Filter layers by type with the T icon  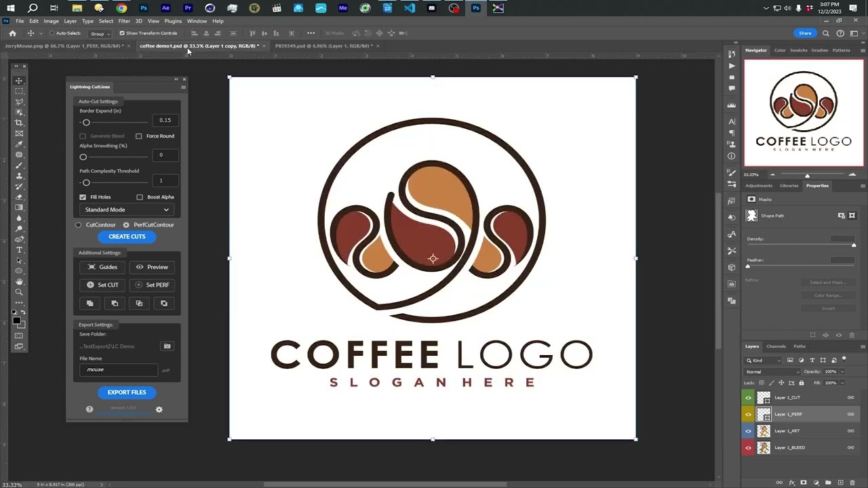[x=812, y=361]
